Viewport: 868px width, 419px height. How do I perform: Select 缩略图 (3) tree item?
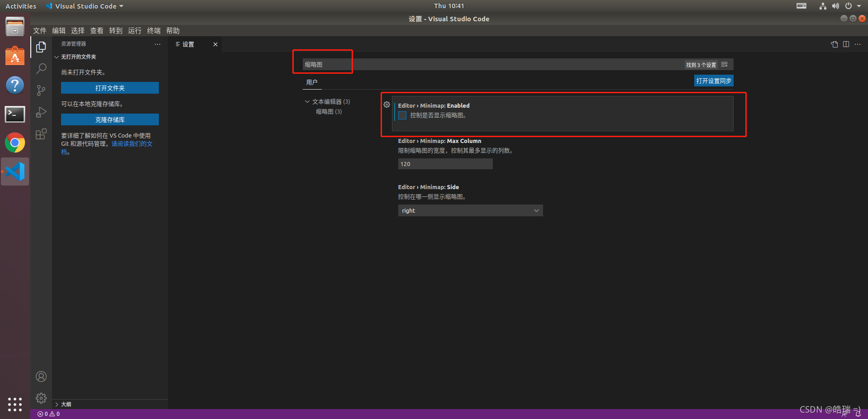(x=329, y=112)
